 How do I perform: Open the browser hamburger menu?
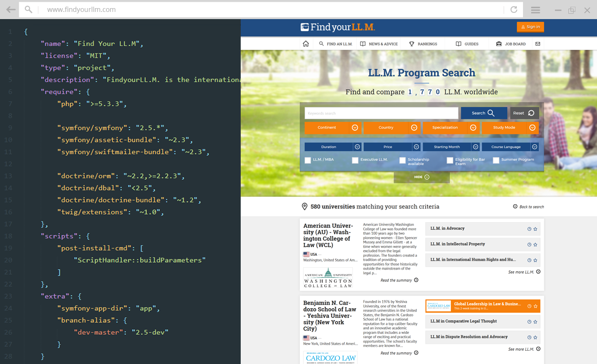coord(535,10)
